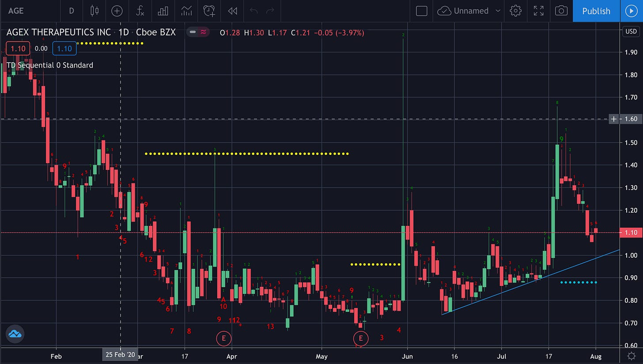The image size is (643, 364).
Task: Click the blue 1.10 buy price box
Action: (x=64, y=49)
